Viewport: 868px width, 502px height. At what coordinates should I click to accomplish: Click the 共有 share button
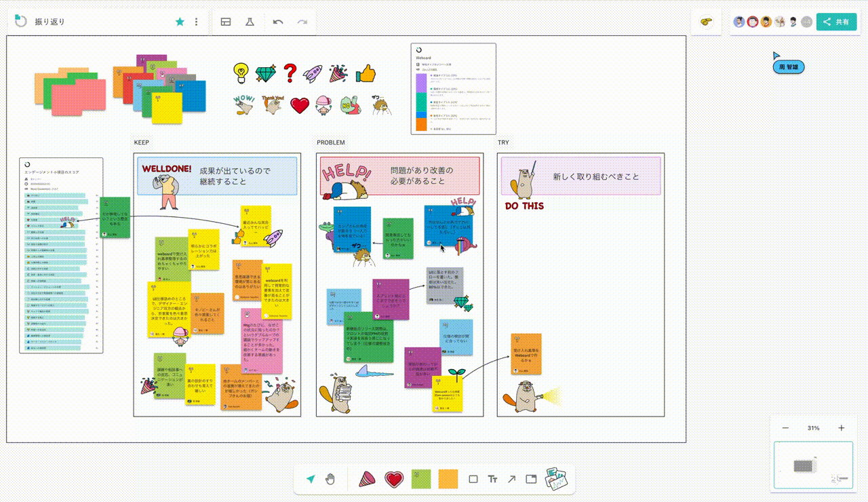pyautogui.click(x=836, y=22)
